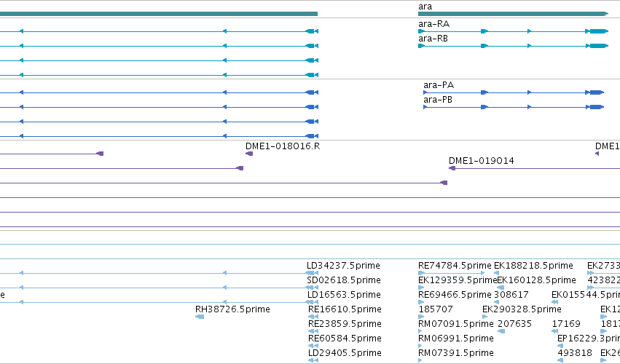Screen dimensions: 620x364
Task: Select the 17169 feature label
Action: pos(566,324)
